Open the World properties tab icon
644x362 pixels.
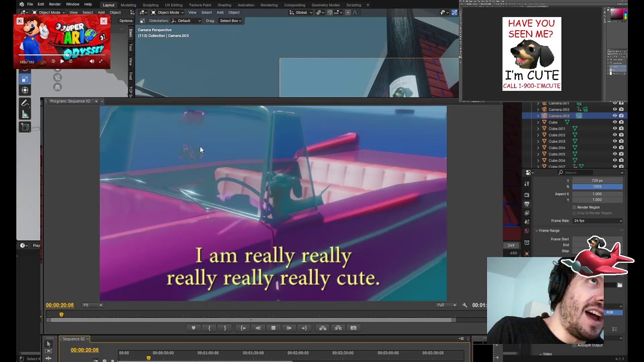tap(527, 231)
